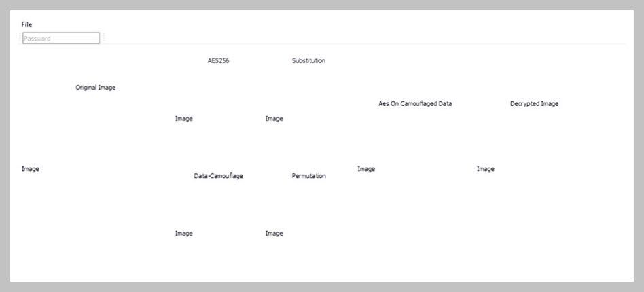Open the File menu
This screenshot has width=644, height=292.
click(26, 24)
